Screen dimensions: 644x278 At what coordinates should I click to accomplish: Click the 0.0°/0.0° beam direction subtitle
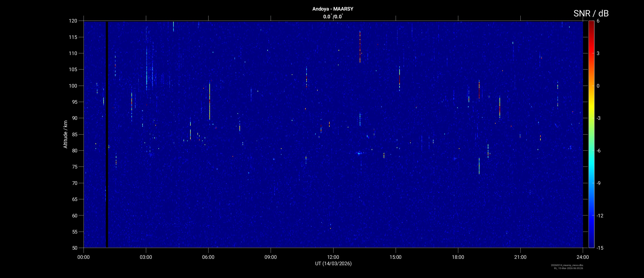pos(333,17)
